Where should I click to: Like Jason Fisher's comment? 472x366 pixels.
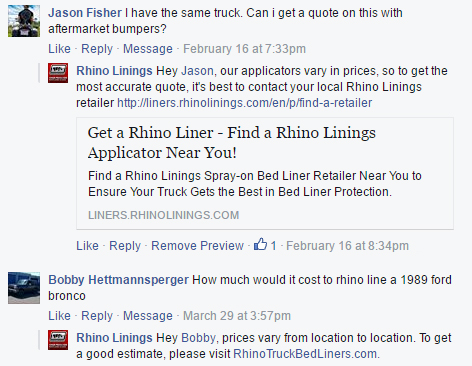(59, 49)
